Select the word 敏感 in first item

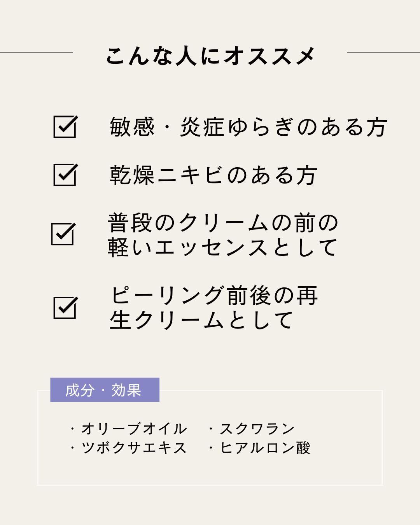coord(132,127)
